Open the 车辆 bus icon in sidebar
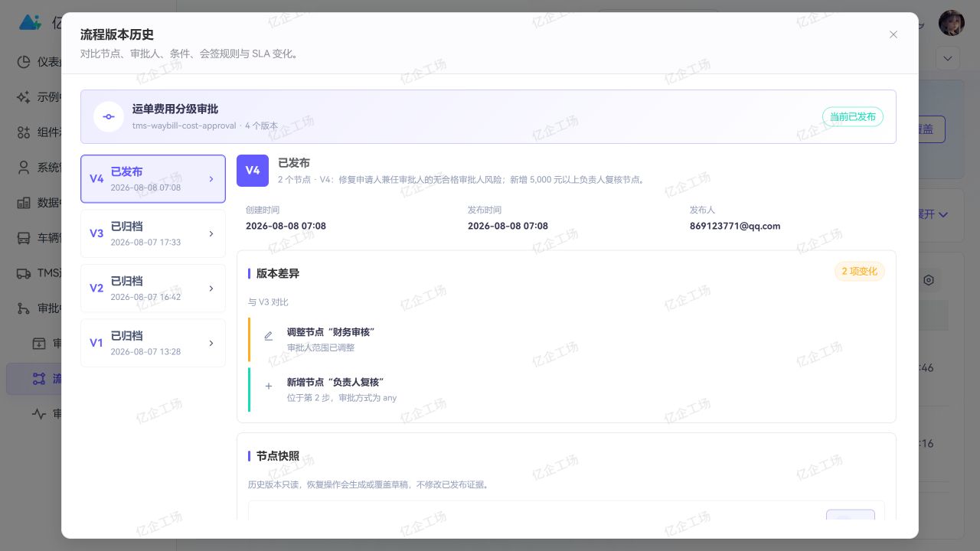This screenshot has width=980, height=551. point(24,237)
